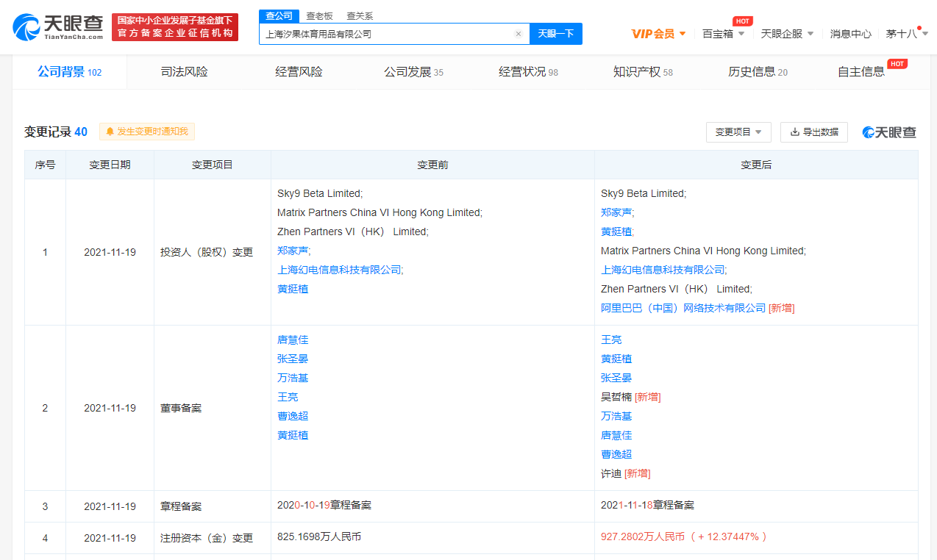This screenshot has height=560, width=937.
Task: Switch to the 历史信息 tab
Action: click(x=758, y=72)
